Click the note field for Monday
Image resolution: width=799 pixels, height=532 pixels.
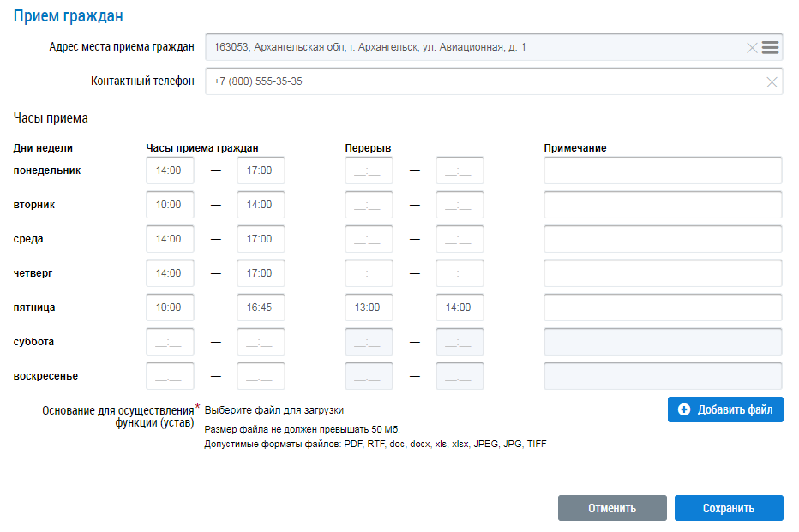(x=663, y=170)
